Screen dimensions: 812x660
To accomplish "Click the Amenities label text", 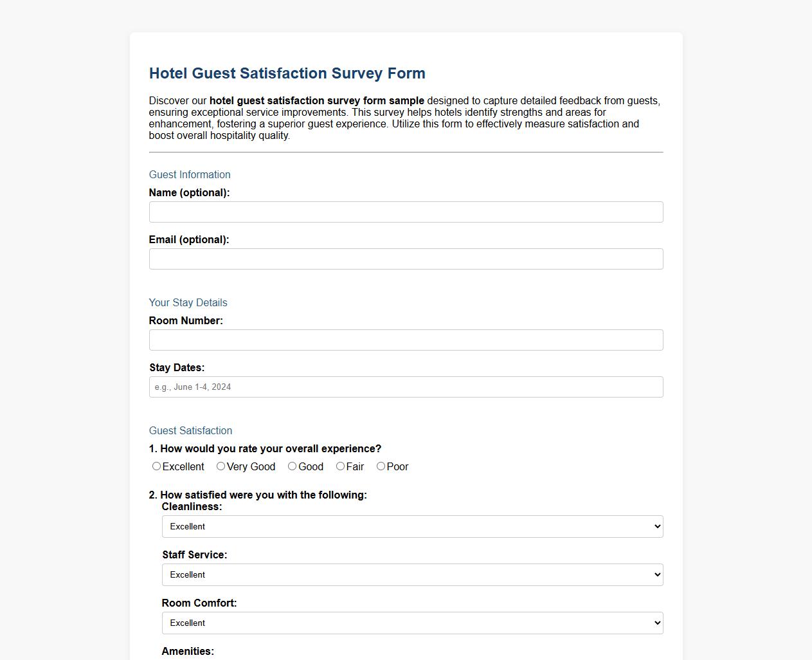I will [x=187, y=651].
